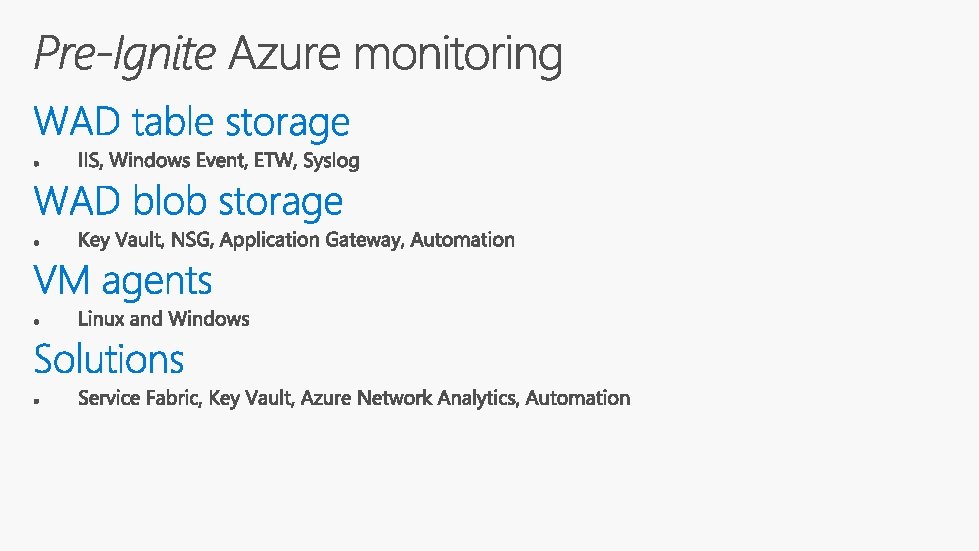Screen dimensions: 979x551
Task: Click 'Application Gateway' under WAD blob storage
Action: (x=311, y=240)
